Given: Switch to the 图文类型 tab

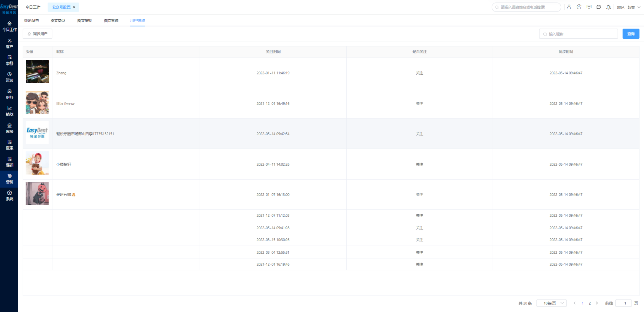Looking at the screenshot, I should click(58, 21).
